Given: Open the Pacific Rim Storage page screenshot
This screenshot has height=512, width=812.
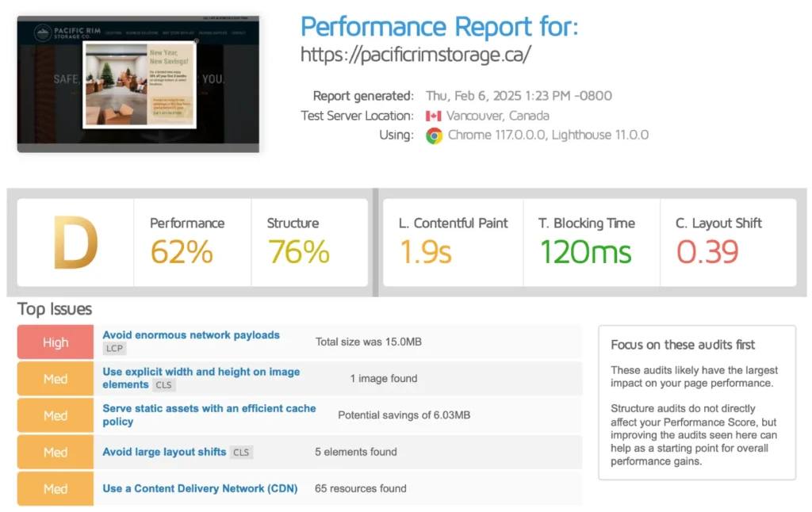Looking at the screenshot, I should tap(138, 83).
